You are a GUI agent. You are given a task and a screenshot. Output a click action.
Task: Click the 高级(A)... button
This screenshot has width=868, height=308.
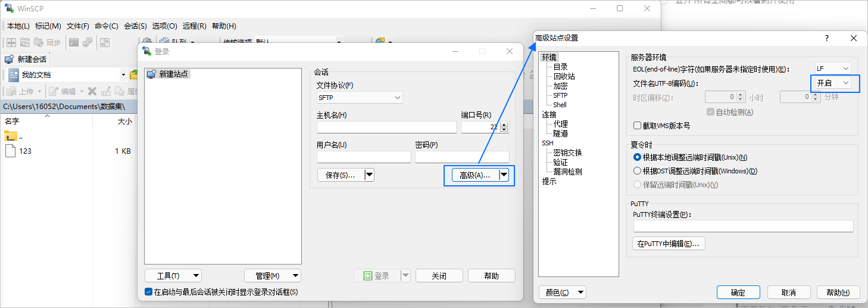475,175
